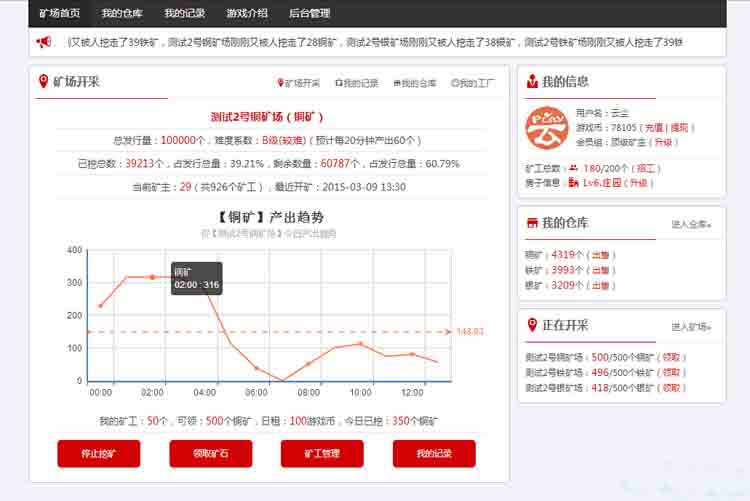Image resolution: width=750 pixels, height=501 pixels.
Task: Expand 进入仓库» link in warehouse panel
Action: (x=691, y=225)
